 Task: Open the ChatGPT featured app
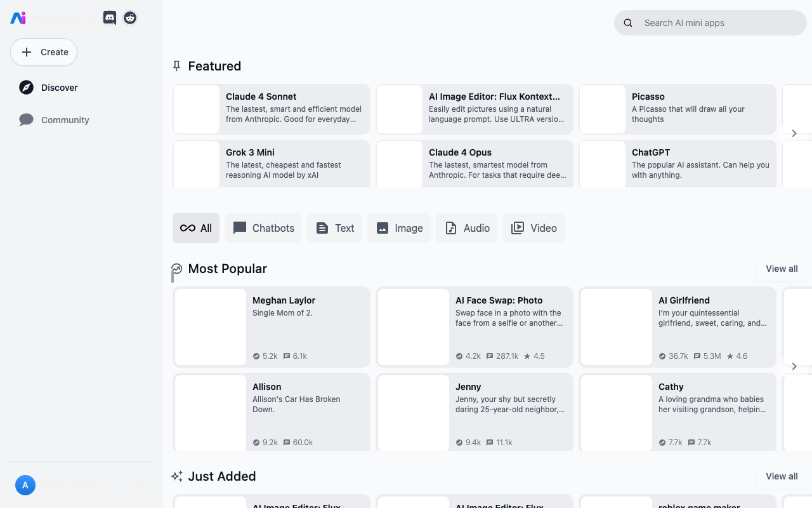(678, 164)
